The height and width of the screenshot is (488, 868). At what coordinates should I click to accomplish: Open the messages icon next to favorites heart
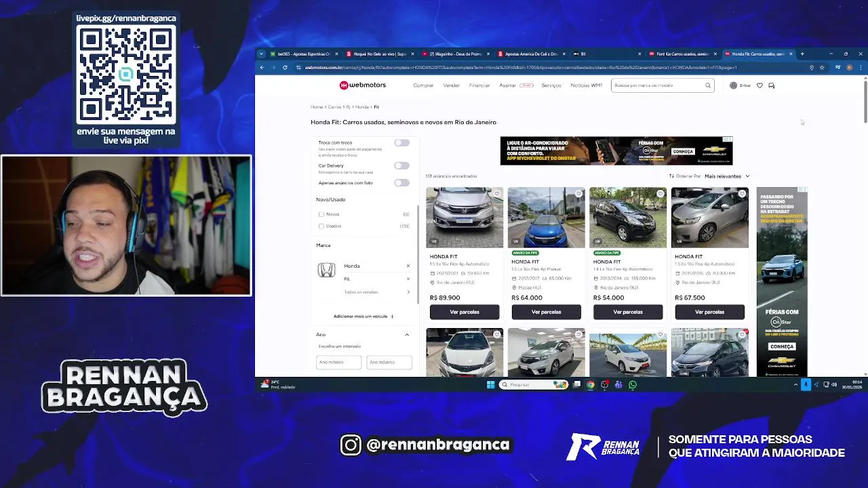(x=771, y=85)
